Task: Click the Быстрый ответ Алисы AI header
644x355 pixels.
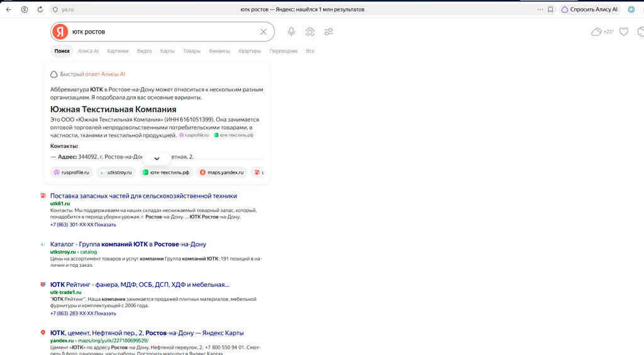Action: pos(88,74)
